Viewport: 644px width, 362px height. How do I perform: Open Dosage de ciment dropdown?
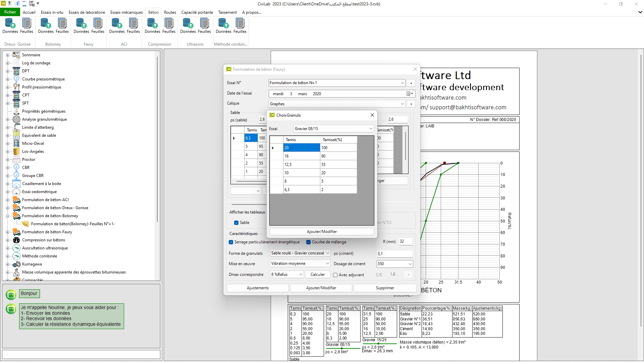click(x=410, y=264)
